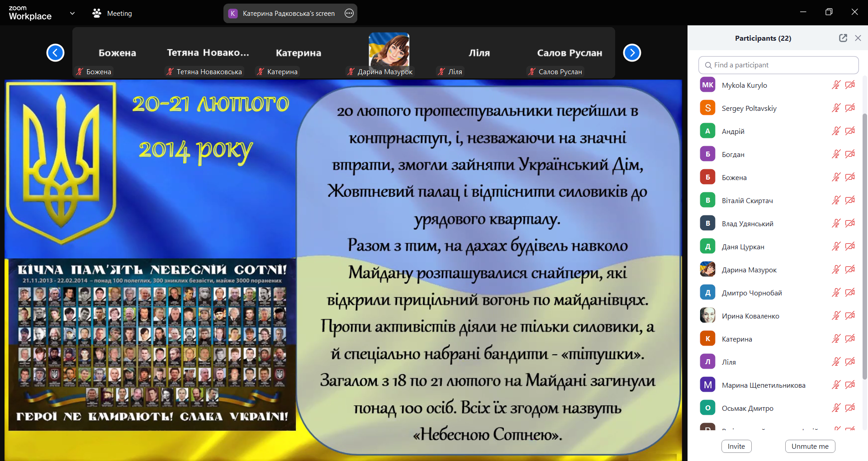This screenshot has width=868, height=461.
Task: Toggle microphone icon next to Ліля in list
Action: click(836, 362)
